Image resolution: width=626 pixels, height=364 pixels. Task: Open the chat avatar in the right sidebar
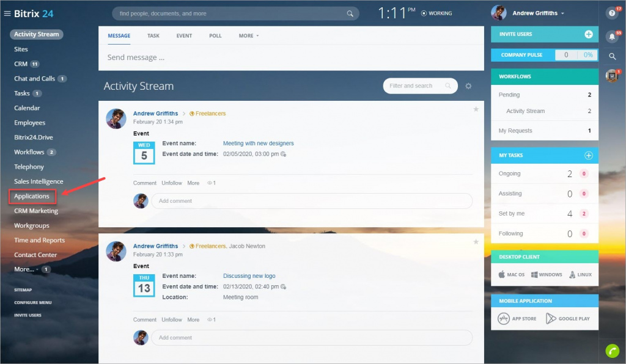pos(611,75)
